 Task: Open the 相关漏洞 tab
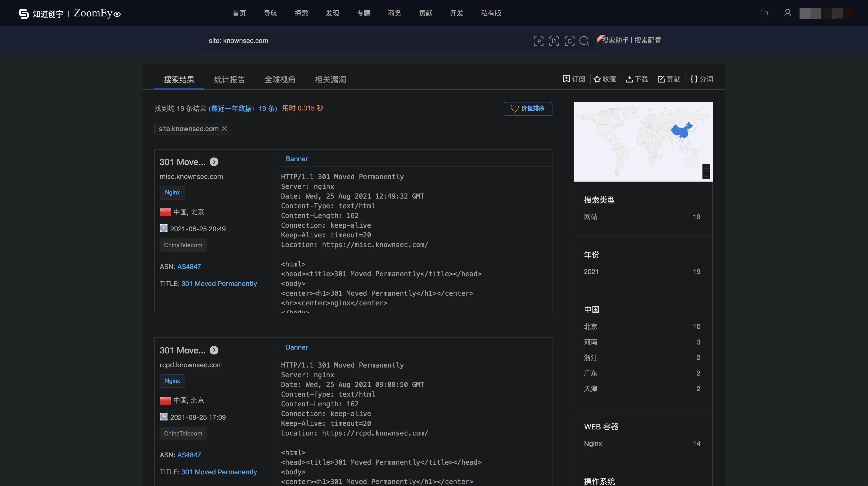click(330, 80)
